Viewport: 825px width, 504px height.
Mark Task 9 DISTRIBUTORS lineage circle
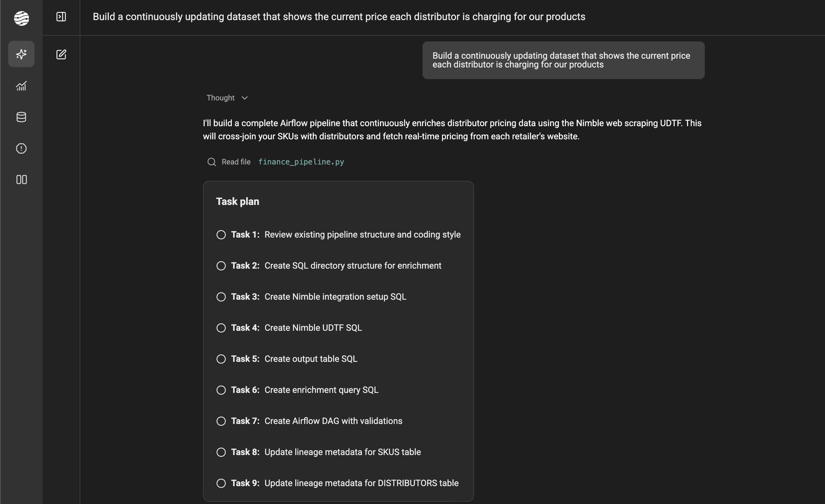click(221, 483)
